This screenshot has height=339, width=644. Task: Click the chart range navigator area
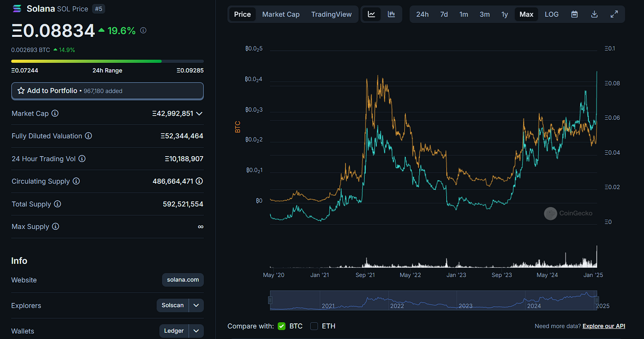[x=433, y=300]
